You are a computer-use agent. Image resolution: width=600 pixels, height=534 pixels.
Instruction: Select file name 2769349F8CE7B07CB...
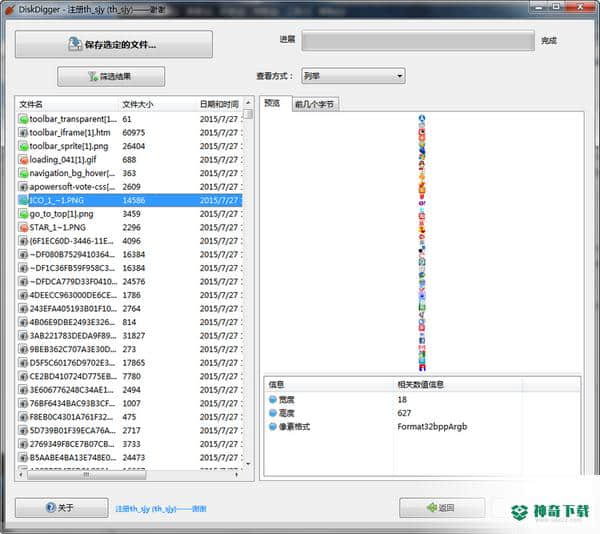point(72,444)
